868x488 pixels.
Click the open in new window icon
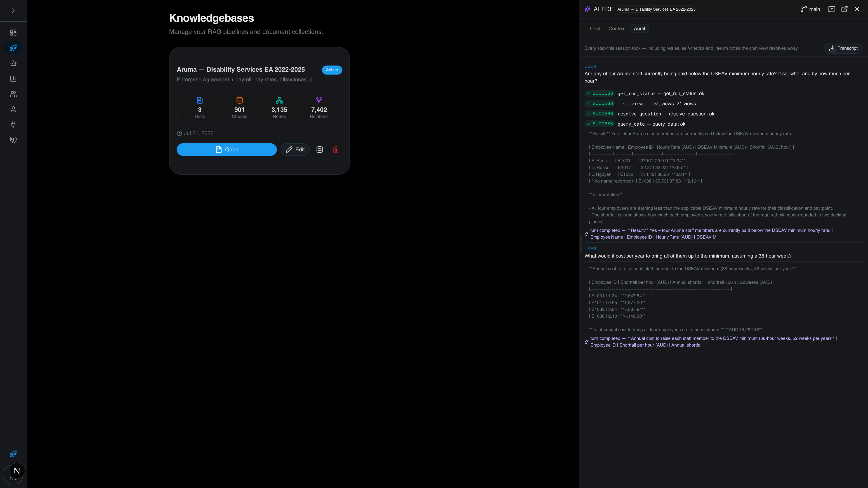tap(844, 9)
